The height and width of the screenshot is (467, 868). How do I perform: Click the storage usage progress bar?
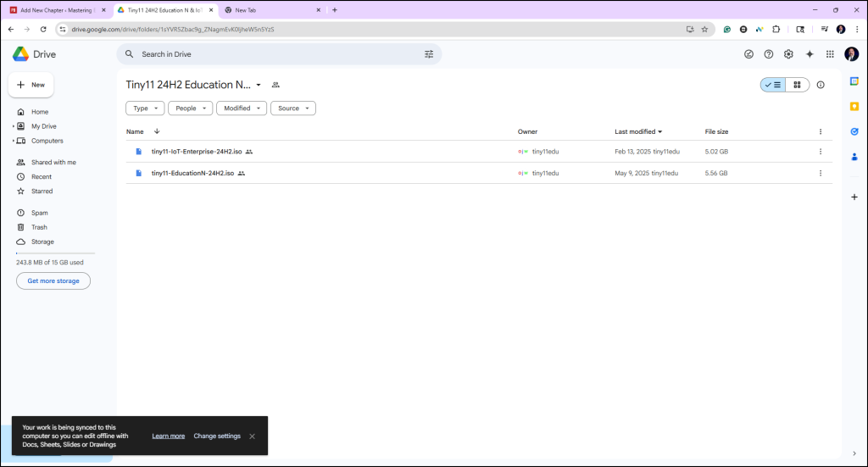[55, 253]
